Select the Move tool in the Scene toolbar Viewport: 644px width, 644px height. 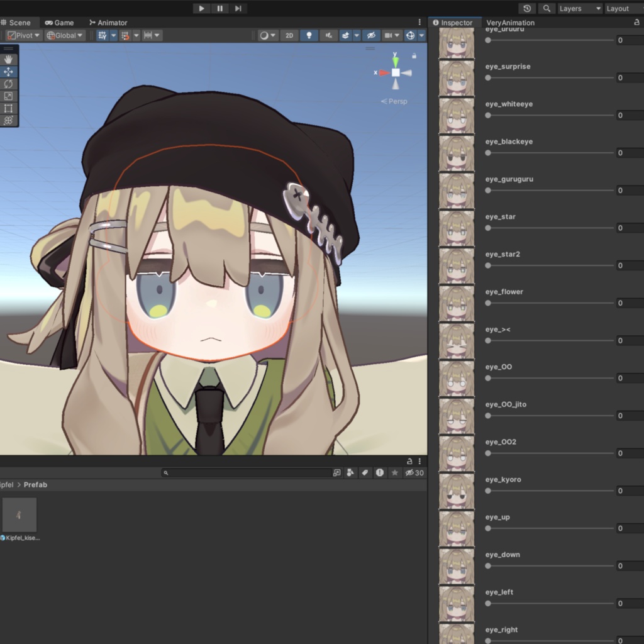point(8,71)
